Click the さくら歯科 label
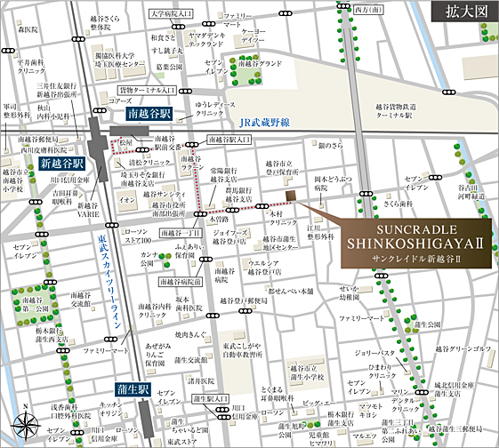This screenshot has width=499, height=448. click(x=398, y=204)
